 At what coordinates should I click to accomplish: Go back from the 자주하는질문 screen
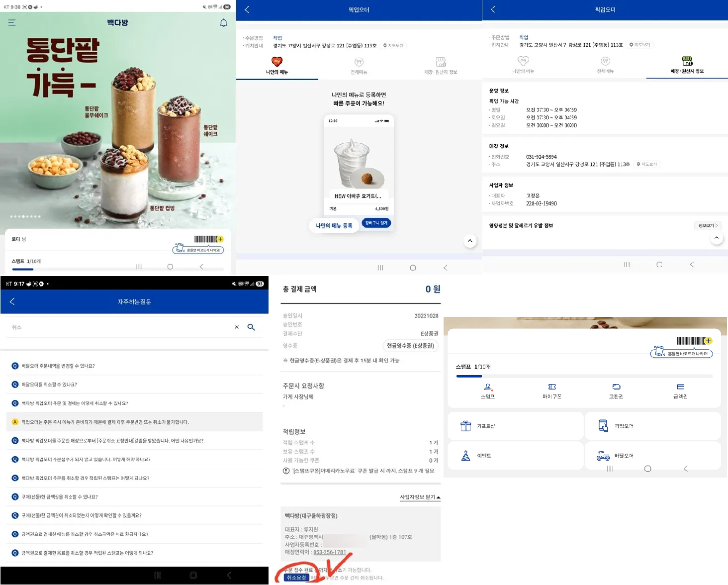click(12, 301)
